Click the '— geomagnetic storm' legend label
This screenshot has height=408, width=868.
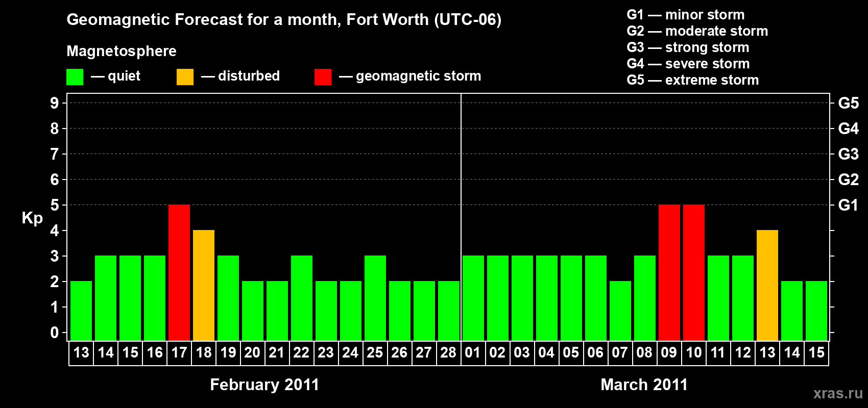[410, 76]
